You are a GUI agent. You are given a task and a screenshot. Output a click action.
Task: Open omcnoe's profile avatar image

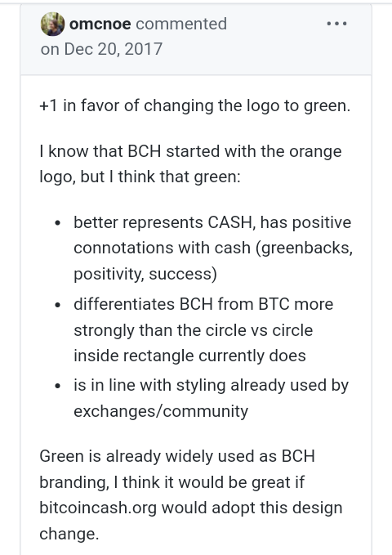point(52,24)
